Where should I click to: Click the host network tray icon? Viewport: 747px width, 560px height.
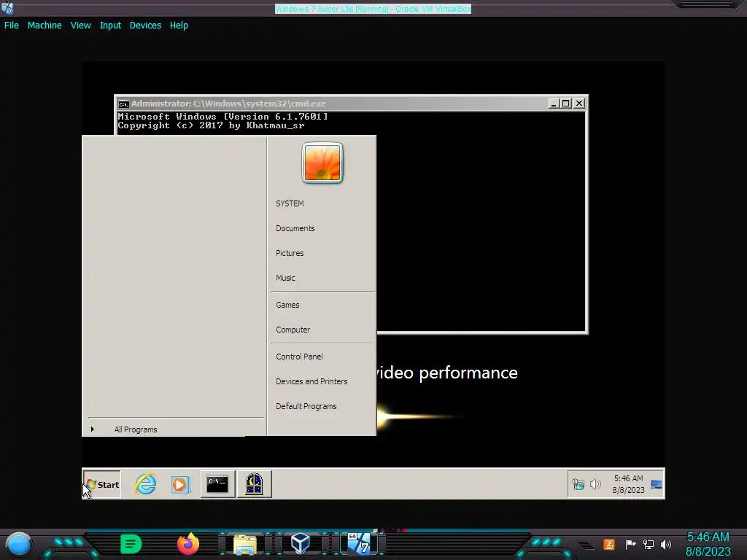[x=649, y=544]
